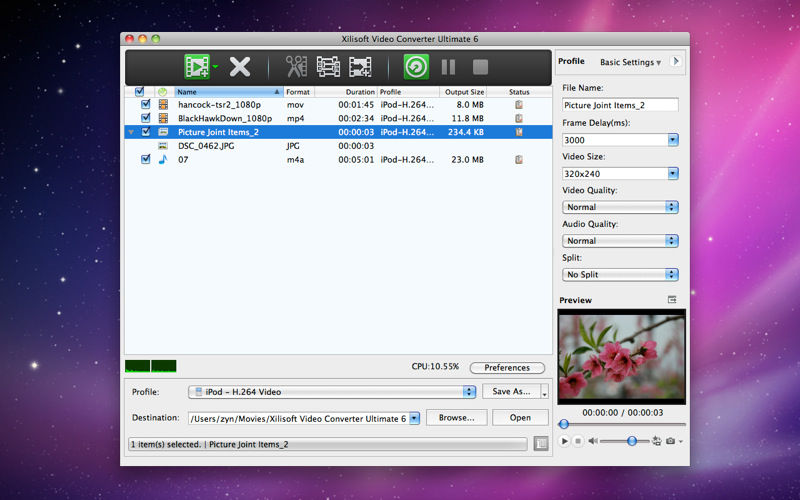This screenshot has width=800, height=500.
Task: Sort by Output Size column header
Action: (x=464, y=92)
